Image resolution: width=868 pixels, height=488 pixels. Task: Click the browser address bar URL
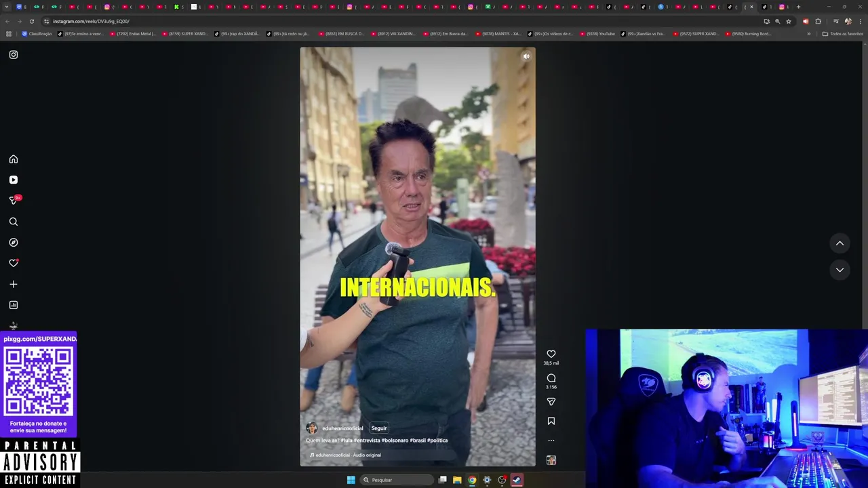coord(91,21)
